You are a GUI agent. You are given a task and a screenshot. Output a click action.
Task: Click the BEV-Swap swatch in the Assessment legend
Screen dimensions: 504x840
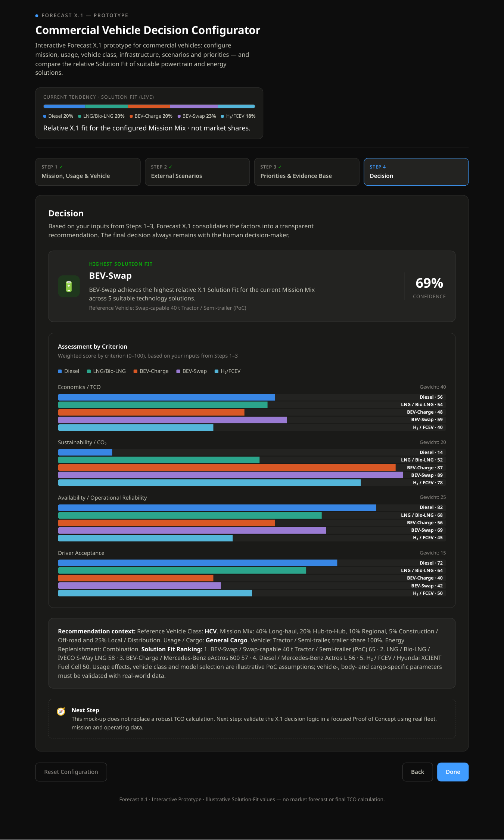[178, 371]
